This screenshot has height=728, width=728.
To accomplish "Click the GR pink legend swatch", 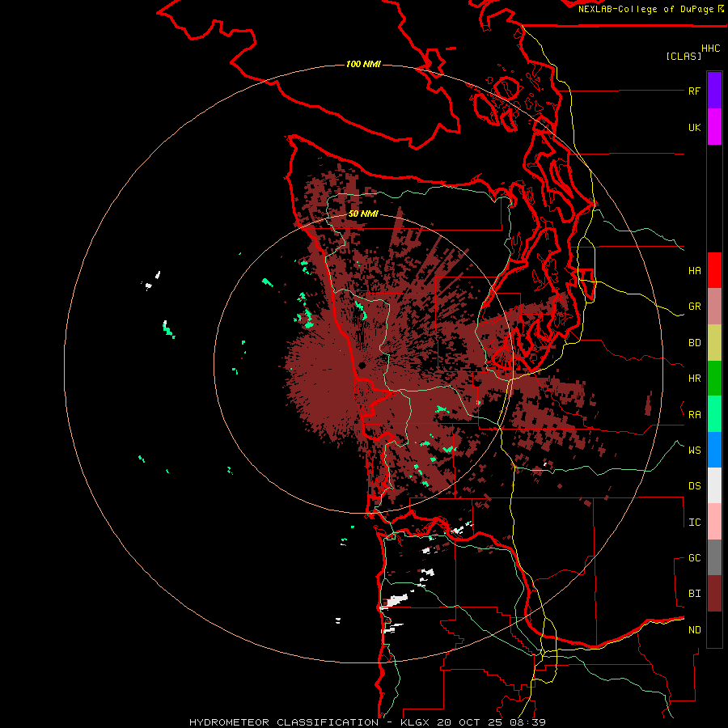I will pos(714,307).
